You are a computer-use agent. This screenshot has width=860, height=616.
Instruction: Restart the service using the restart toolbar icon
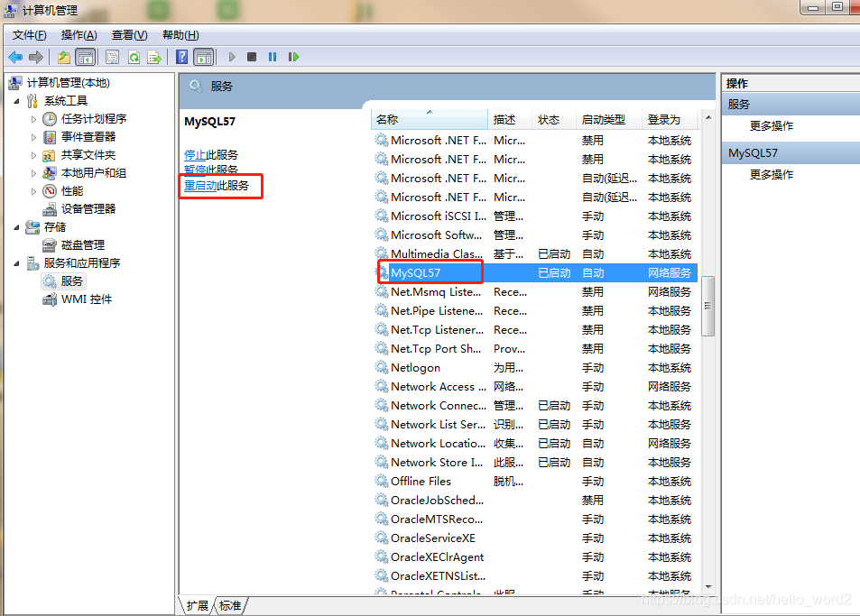[x=293, y=57]
